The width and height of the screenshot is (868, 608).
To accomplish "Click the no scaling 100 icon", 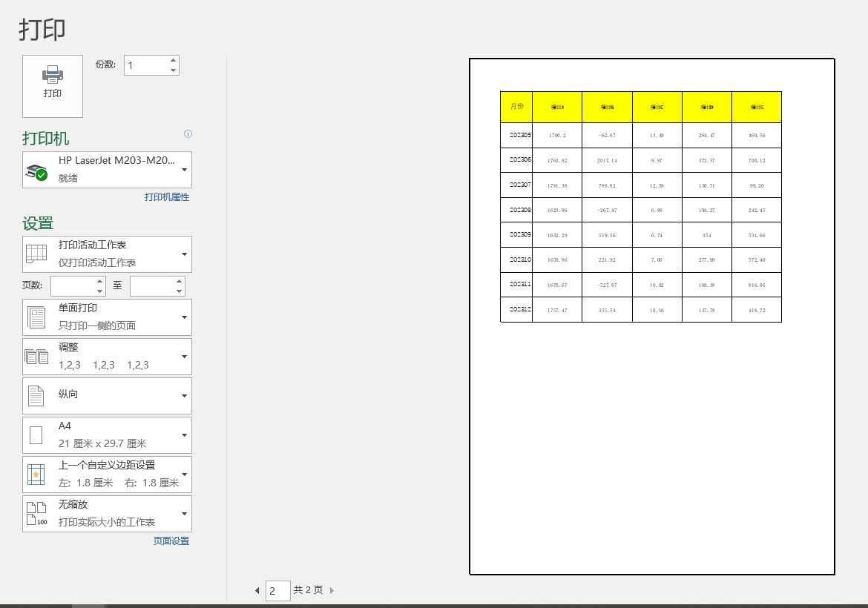I will click(36, 514).
